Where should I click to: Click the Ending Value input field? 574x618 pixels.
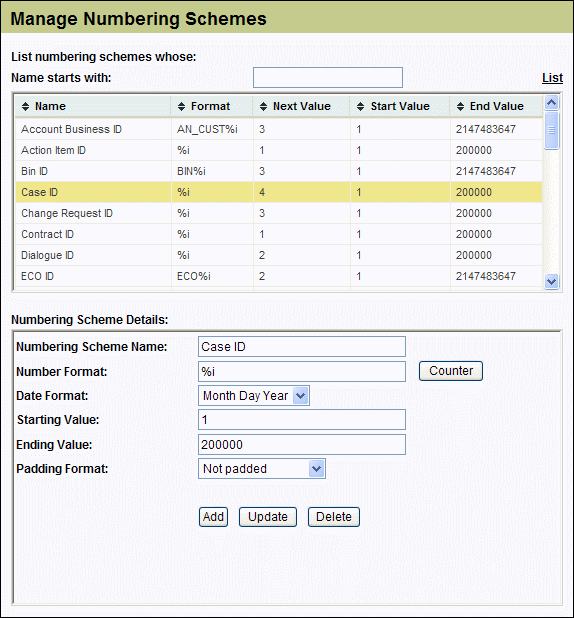[302, 445]
